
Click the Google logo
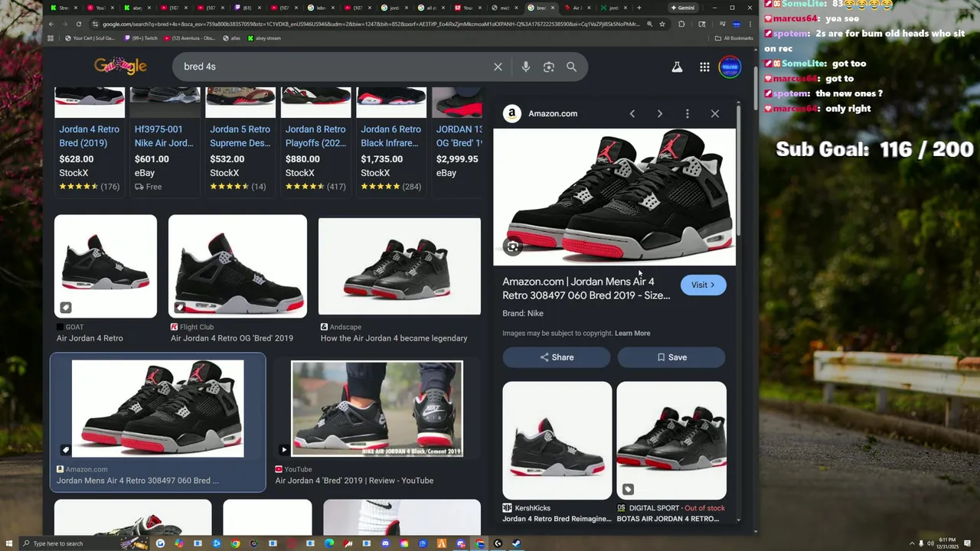[x=120, y=67]
